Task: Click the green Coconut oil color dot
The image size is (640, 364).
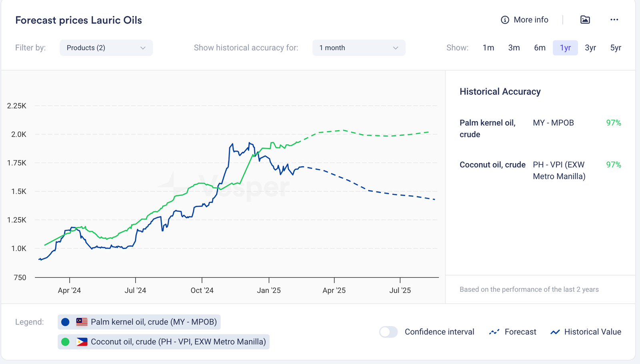Action: (66, 342)
